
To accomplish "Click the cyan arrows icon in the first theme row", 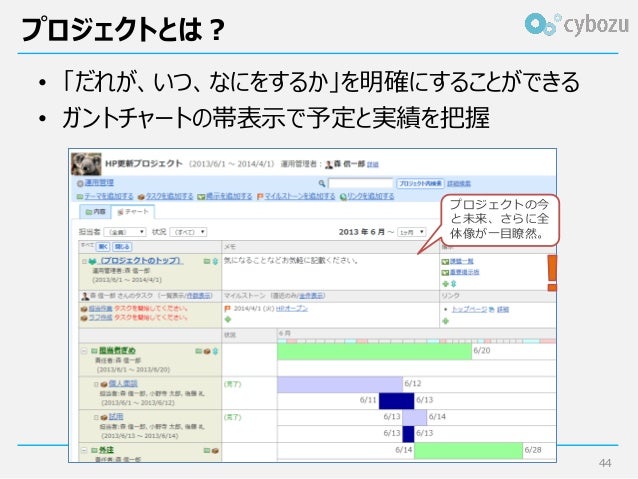I will [215, 351].
